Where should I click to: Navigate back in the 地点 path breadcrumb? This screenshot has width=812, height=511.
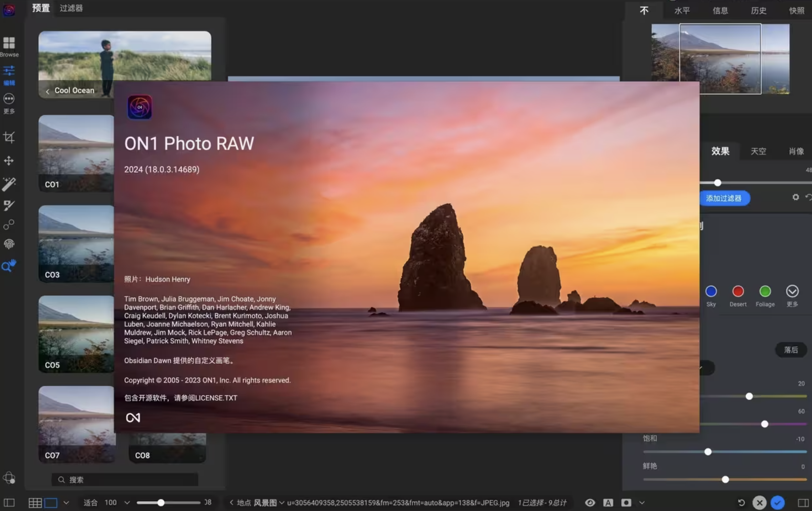click(231, 503)
